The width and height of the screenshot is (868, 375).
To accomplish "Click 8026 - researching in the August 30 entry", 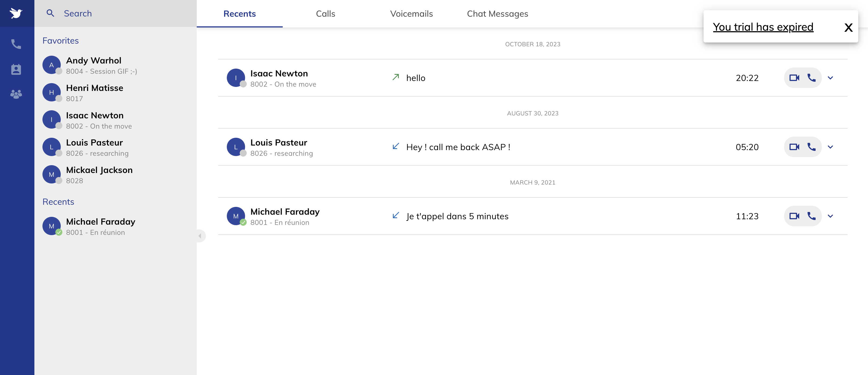I will 281,153.
